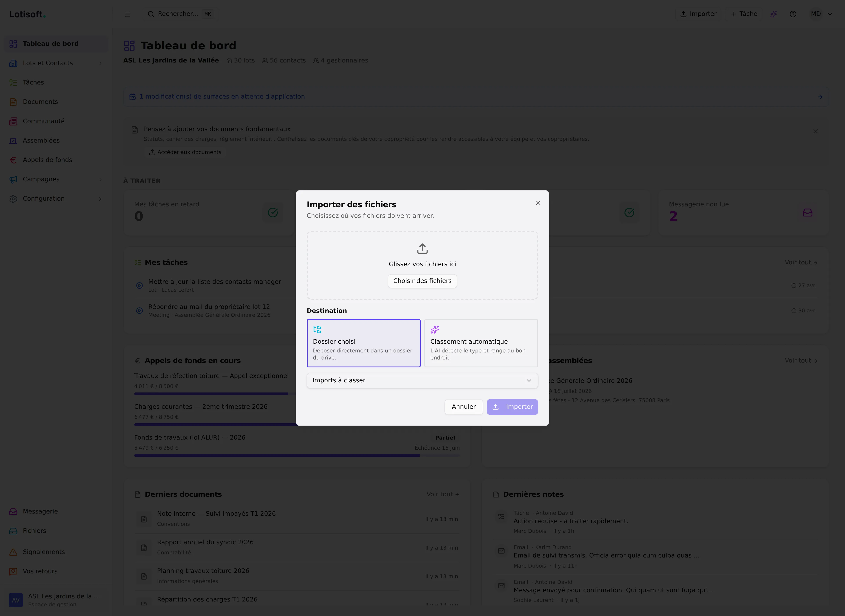Click the Travaux de réfection toiture progress bar

pyautogui.click(x=297, y=394)
